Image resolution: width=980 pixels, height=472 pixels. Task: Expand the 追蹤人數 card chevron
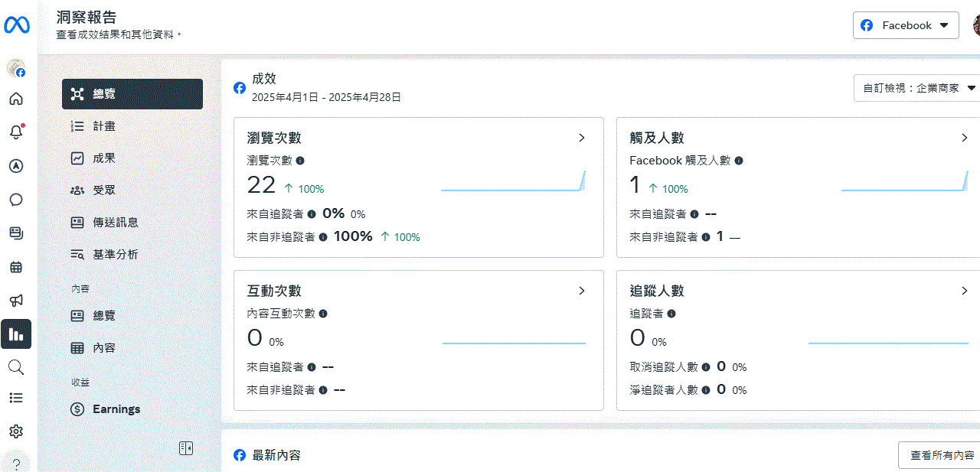(965, 291)
